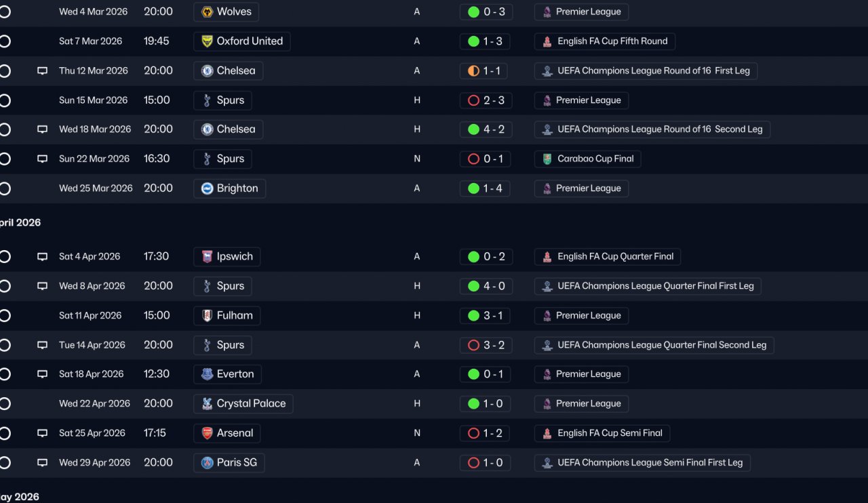The image size is (868, 503).
Task: Open UEFA Champions League Semi Final First Leg
Action: point(642,463)
